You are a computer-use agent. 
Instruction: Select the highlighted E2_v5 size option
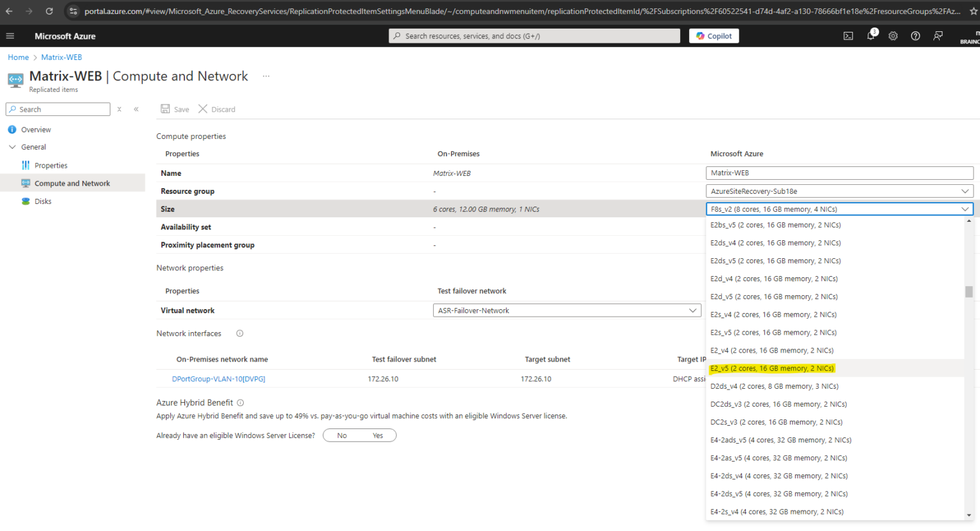[771, 368]
